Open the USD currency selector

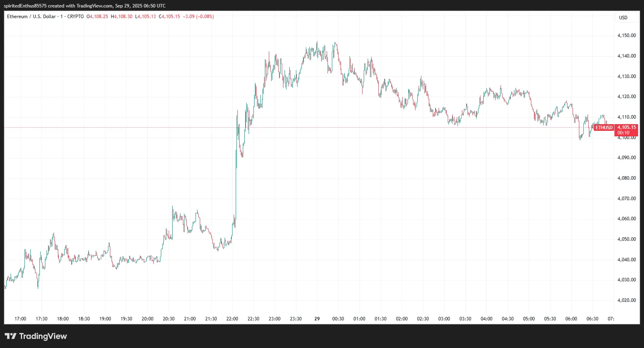coord(623,17)
